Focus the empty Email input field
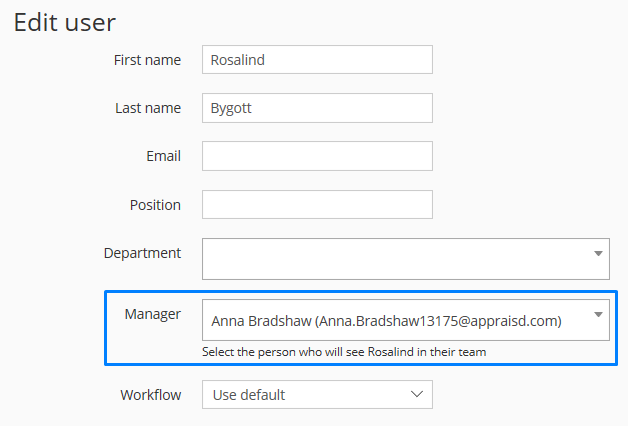The height and width of the screenshot is (426, 628). [317, 156]
